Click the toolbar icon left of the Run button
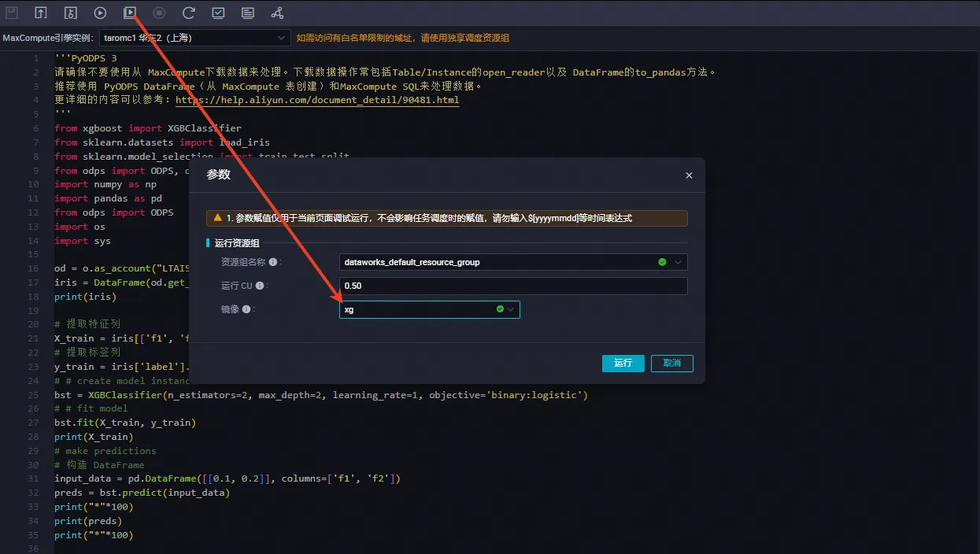 click(x=71, y=13)
